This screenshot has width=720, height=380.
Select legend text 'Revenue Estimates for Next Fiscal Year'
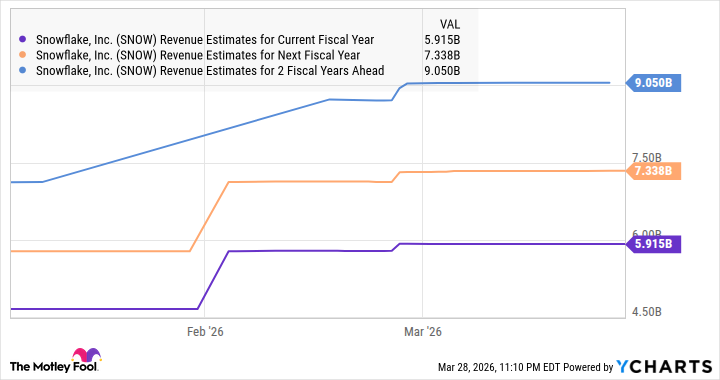coord(260,55)
